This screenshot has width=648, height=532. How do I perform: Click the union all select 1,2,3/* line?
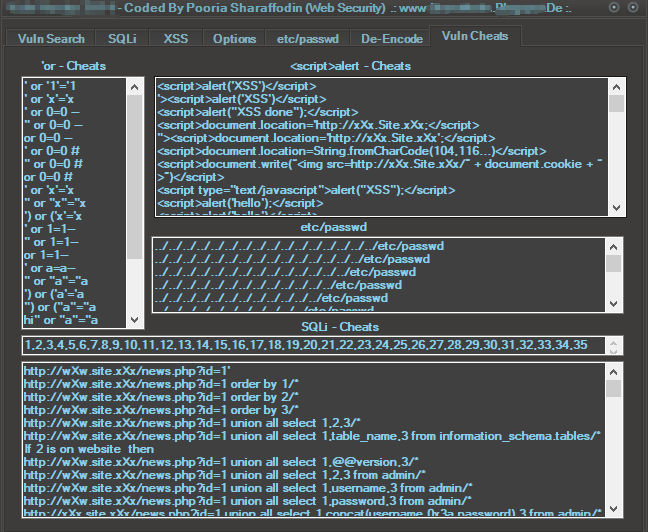click(192, 423)
